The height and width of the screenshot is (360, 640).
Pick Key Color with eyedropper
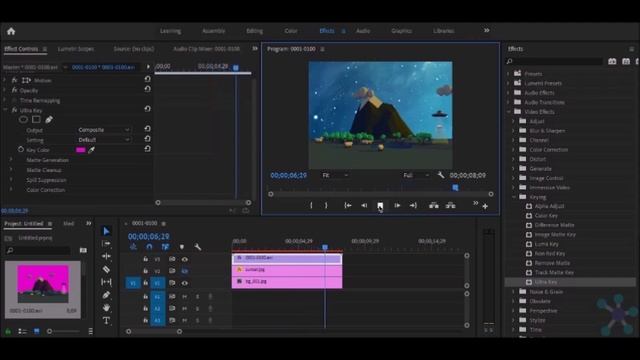click(91, 150)
